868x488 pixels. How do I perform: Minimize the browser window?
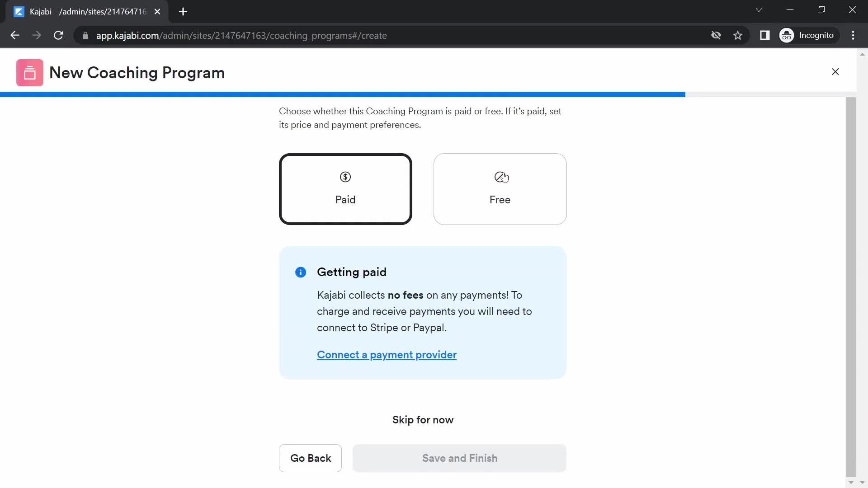pyautogui.click(x=790, y=10)
